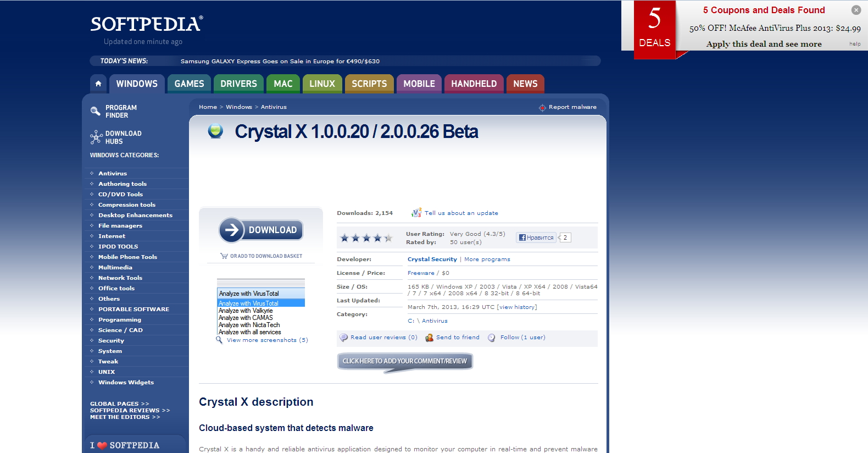Click Or add to download basket
This screenshot has height=453, width=868.
(266, 256)
